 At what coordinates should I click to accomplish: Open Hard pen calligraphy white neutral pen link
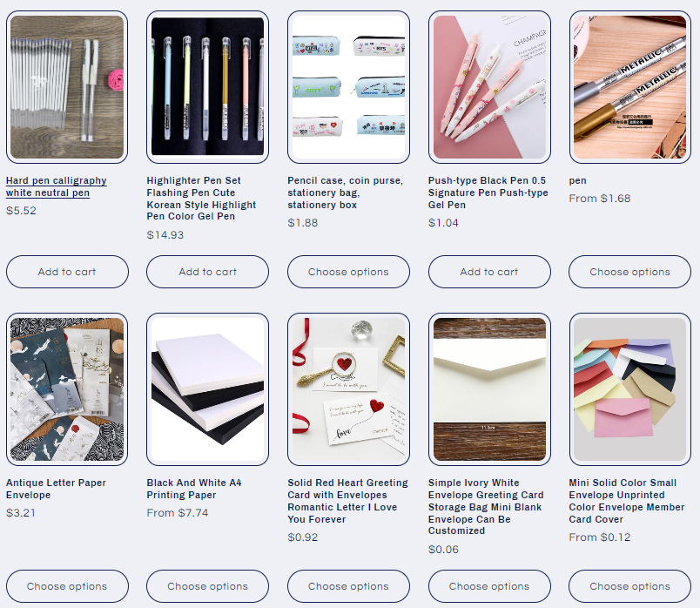point(57,186)
